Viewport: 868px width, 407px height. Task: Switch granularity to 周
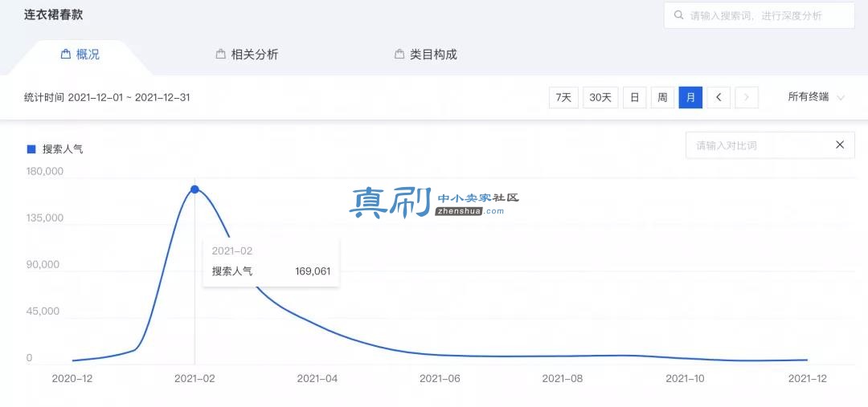pyautogui.click(x=662, y=97)
